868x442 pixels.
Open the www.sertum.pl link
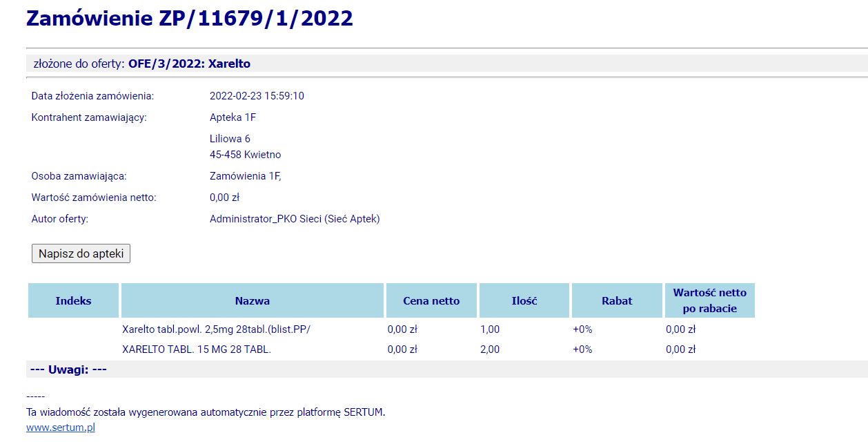60,427
